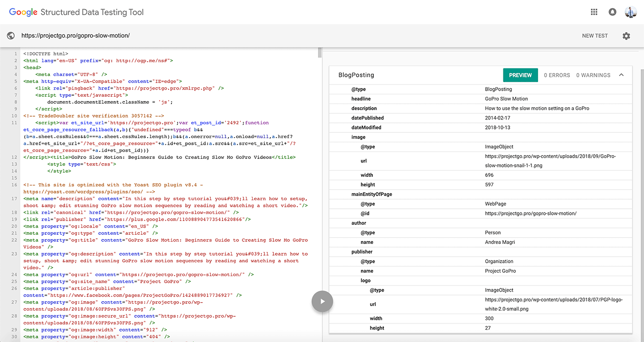Click the image url ending snail-1-1.png

click(x=550, y=161)
